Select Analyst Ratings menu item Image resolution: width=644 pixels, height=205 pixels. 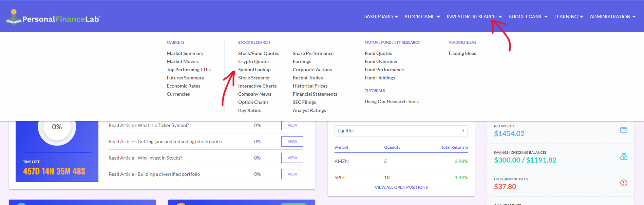[309, 110]
